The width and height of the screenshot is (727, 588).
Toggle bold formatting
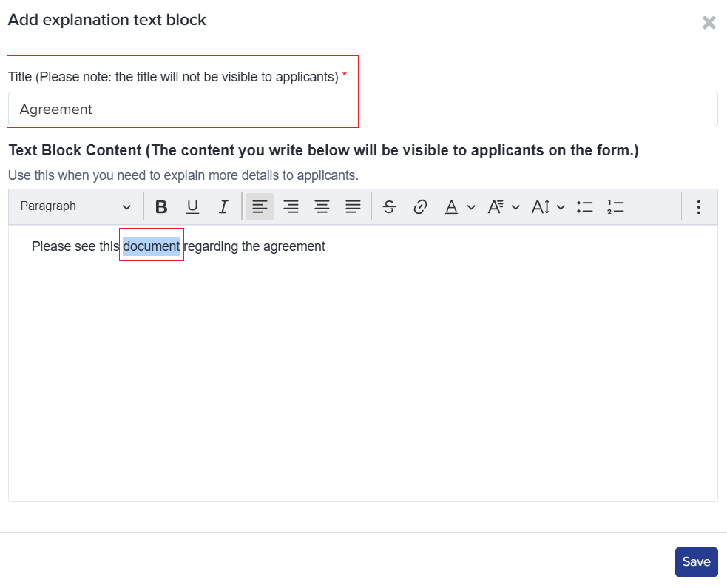[x=161, y=207]
